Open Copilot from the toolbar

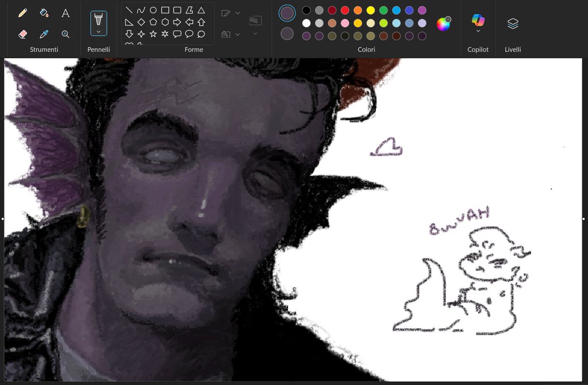pyautogui.click(x=478, y=21)
